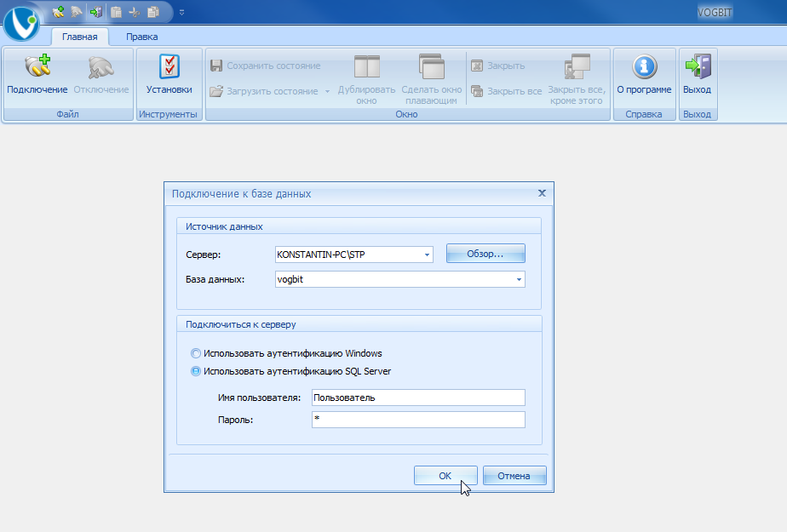The height and width of the screenshot is (532, 787).
Task: Confirm the connection with OK
Action: 445,476
